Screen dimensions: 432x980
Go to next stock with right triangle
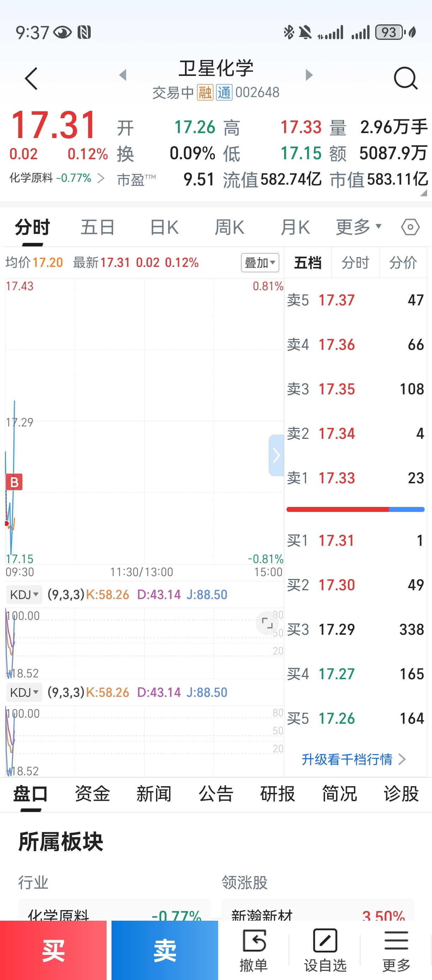click(309, 75)
